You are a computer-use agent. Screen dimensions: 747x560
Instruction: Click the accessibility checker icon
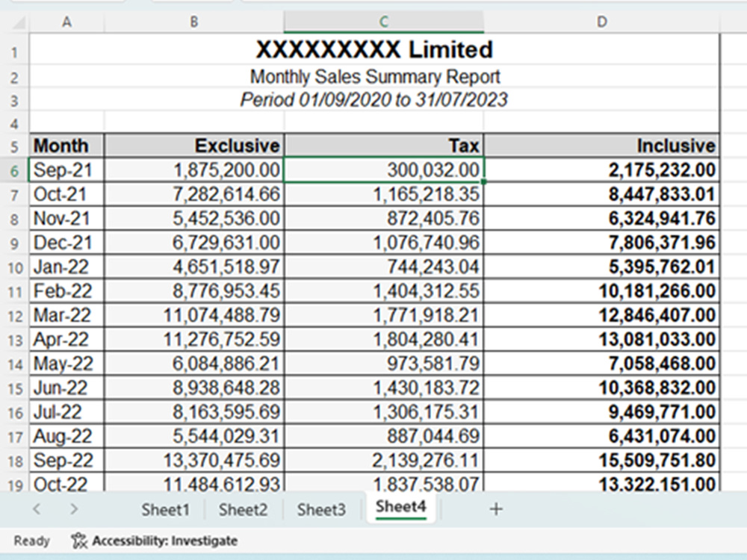[x=79, y=541]
